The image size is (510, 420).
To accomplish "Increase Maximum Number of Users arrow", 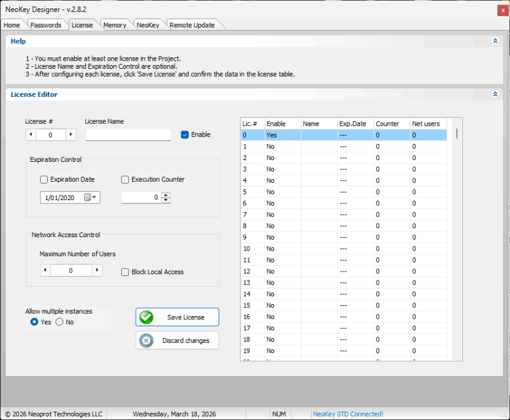I will (x=96, y=270).
